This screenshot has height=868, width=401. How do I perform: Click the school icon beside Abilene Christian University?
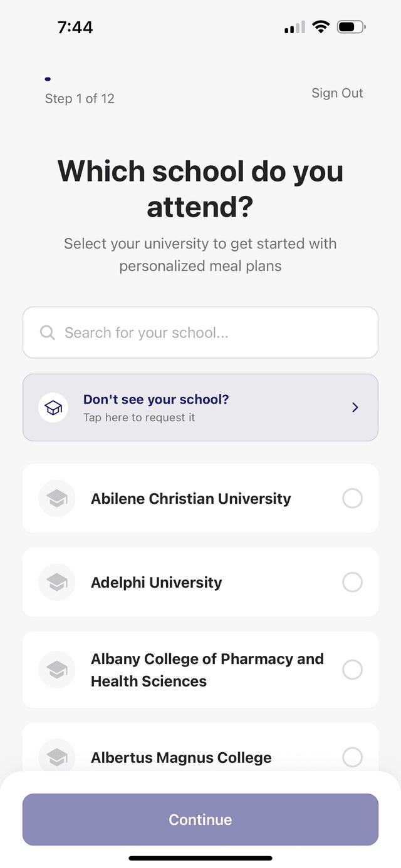click(x=56, y=498)
